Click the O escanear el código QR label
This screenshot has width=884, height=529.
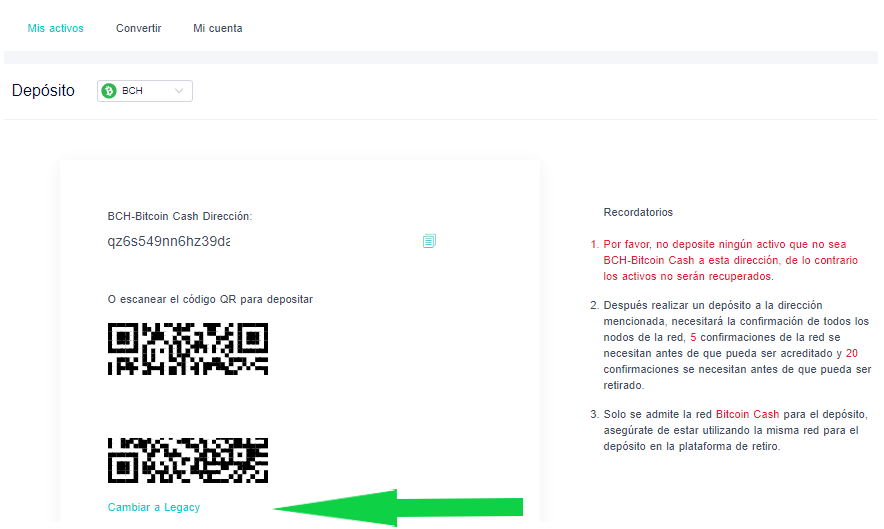click(210, 299)
